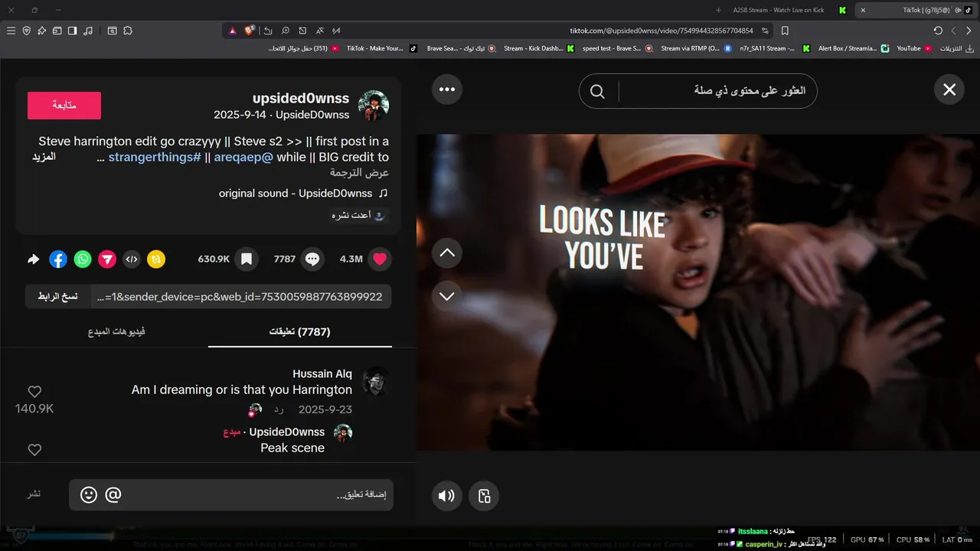Open the Stream - Kick Dashboard bookmark
The width and height of the screenshot is (980, 551).
[x=538, y=48]
